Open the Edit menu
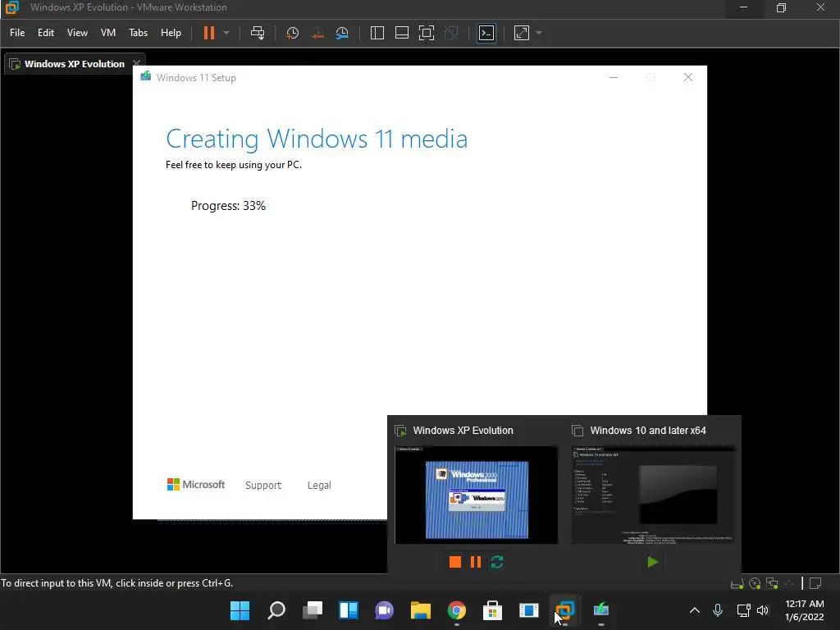This screenshot has width=840, height=630. tap(46, 33)
